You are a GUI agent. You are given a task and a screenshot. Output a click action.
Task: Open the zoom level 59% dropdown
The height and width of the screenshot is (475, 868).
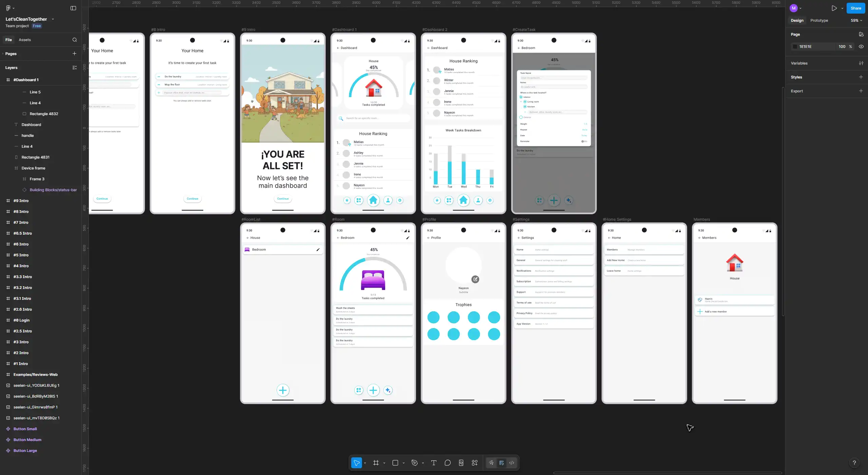pyautogui.click(x=856, y=20)
